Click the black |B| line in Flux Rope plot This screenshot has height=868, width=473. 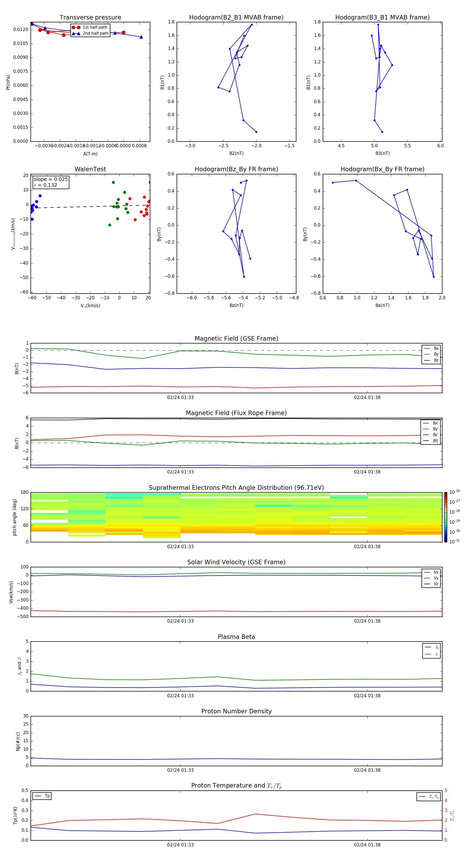click(x=236, y=419)
